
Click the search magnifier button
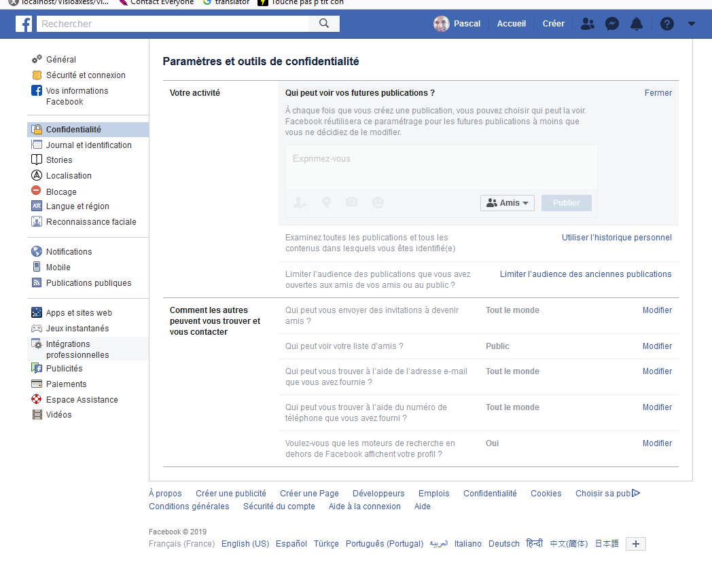click(324, 24)
